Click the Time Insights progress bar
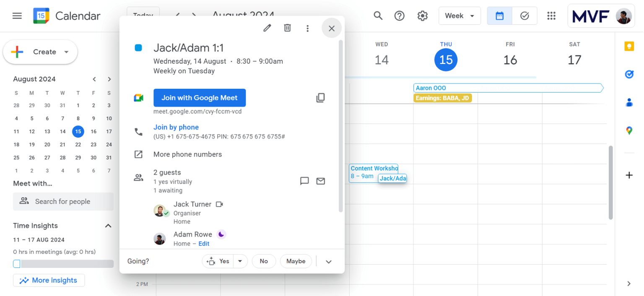644x296 pixels. (63, 263)
